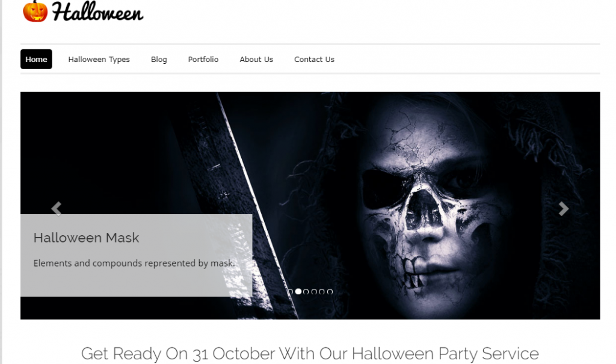Jump to the last slide dot

point(330,292)
